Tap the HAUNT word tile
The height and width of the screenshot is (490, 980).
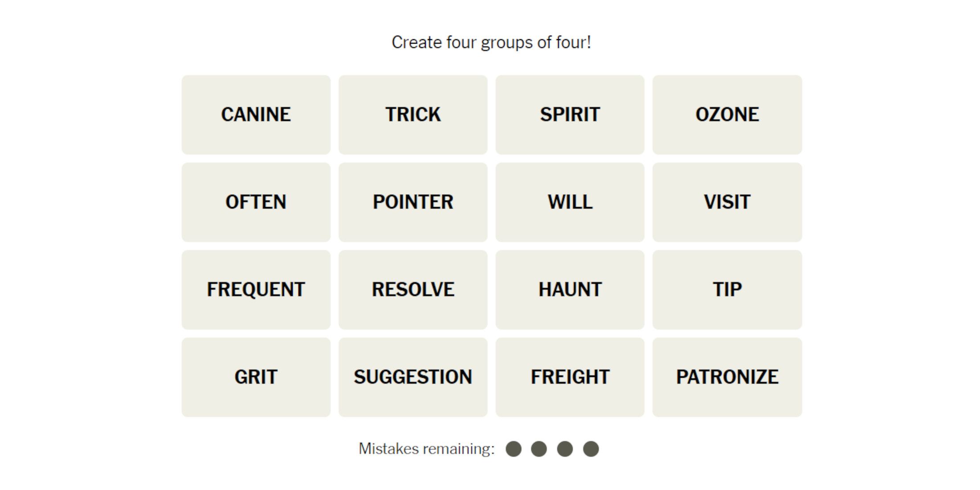(570, 290)
